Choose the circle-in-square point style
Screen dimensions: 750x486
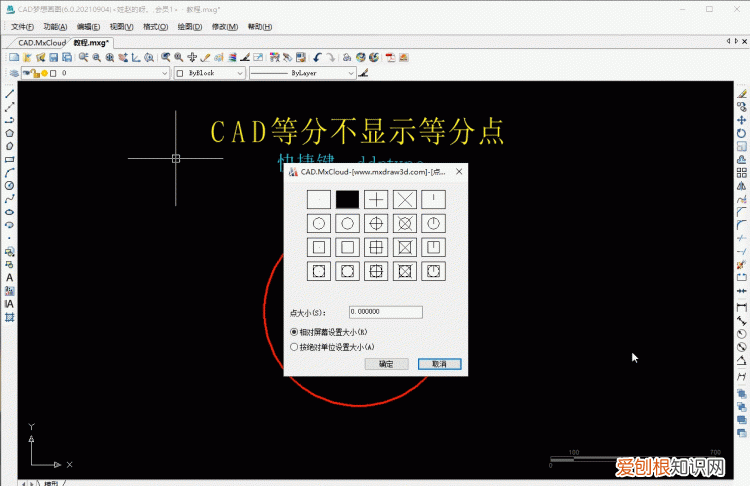347,271
